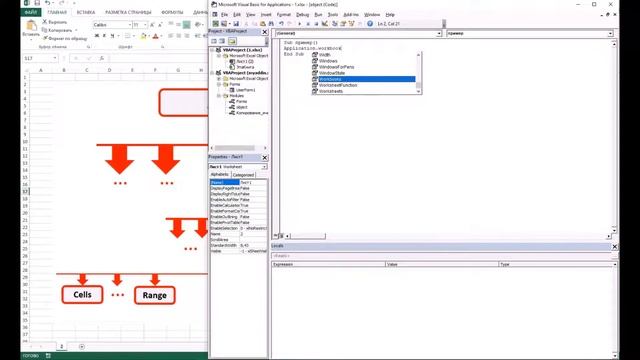
Task: Open the Debug menu in VBA editor
Action: point(302,15)
